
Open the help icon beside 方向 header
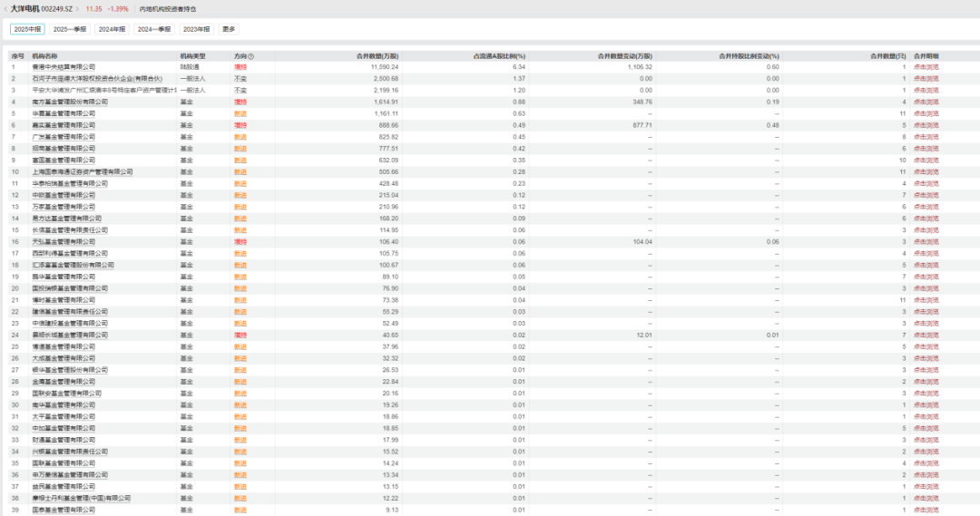250,56
